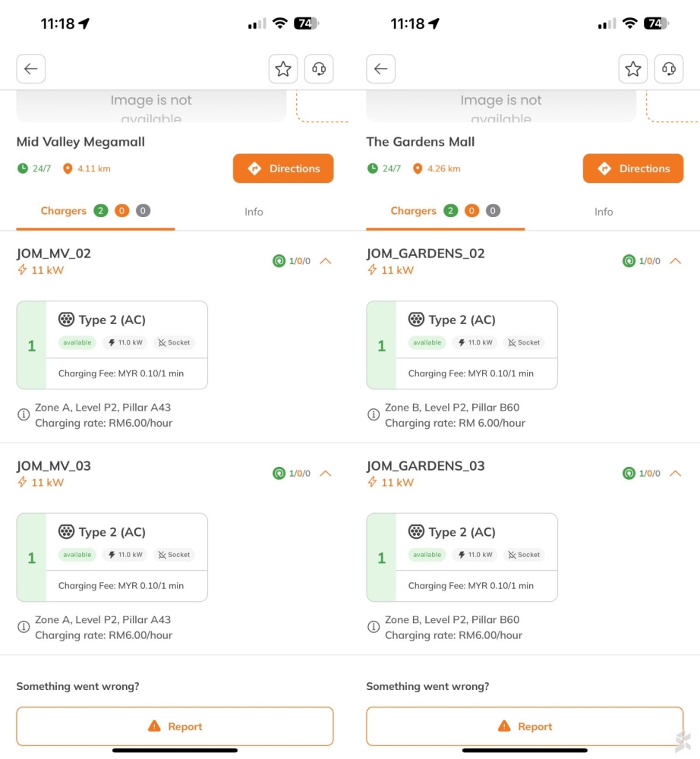This screenshot has height=759, width=700.
Task: Tap back arrow on Mid Valley Megamall screen
Action: [x=31, y=69]
